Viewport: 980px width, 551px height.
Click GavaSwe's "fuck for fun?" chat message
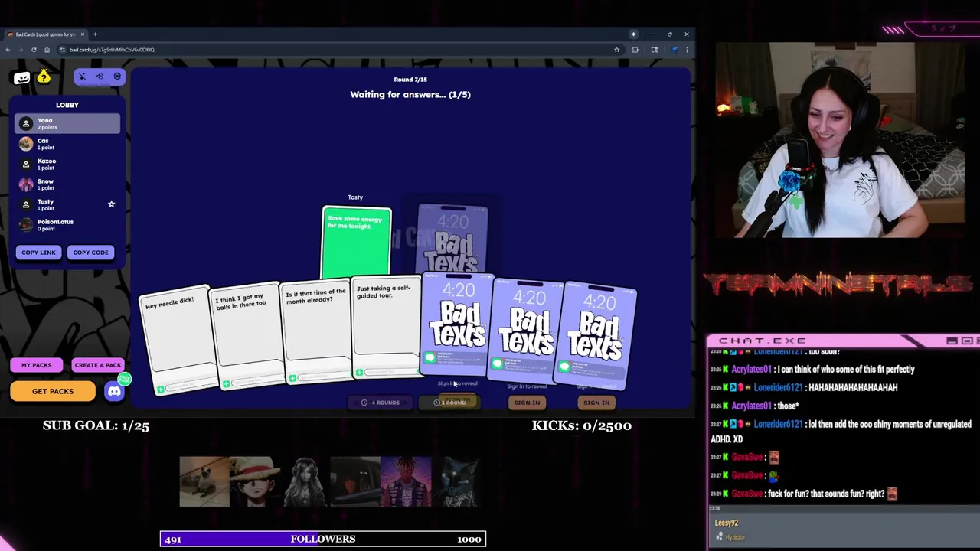tap(805, 494)
